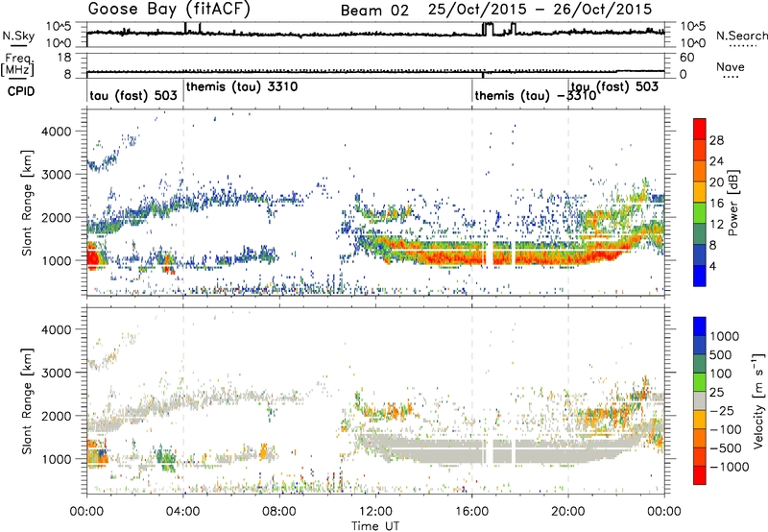This screenshot has width=768, height=532.
Task: Click the "08:00" time axis tick label
Action: (x=279, y=512)
